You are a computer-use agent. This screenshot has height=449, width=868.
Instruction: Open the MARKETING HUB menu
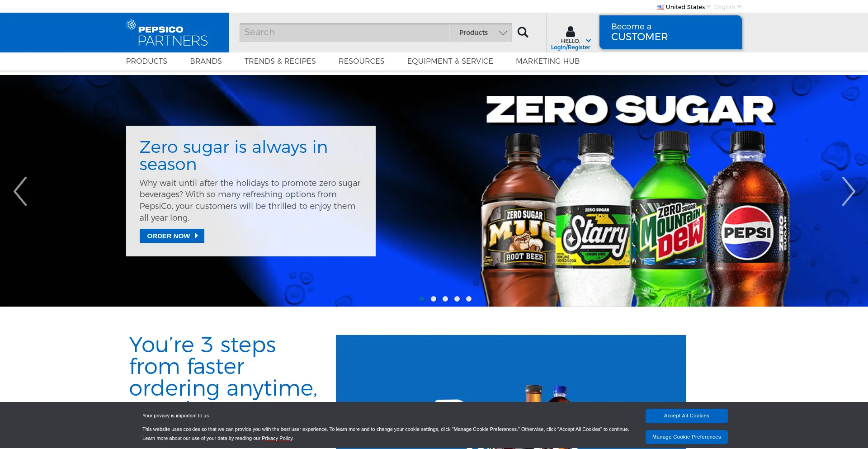point(548,61)
